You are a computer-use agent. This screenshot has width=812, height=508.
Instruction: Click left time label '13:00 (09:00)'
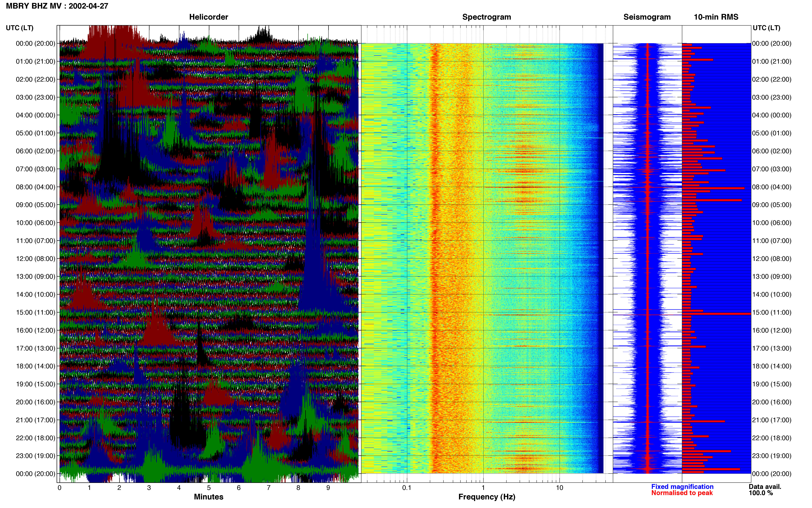point(36,277)
